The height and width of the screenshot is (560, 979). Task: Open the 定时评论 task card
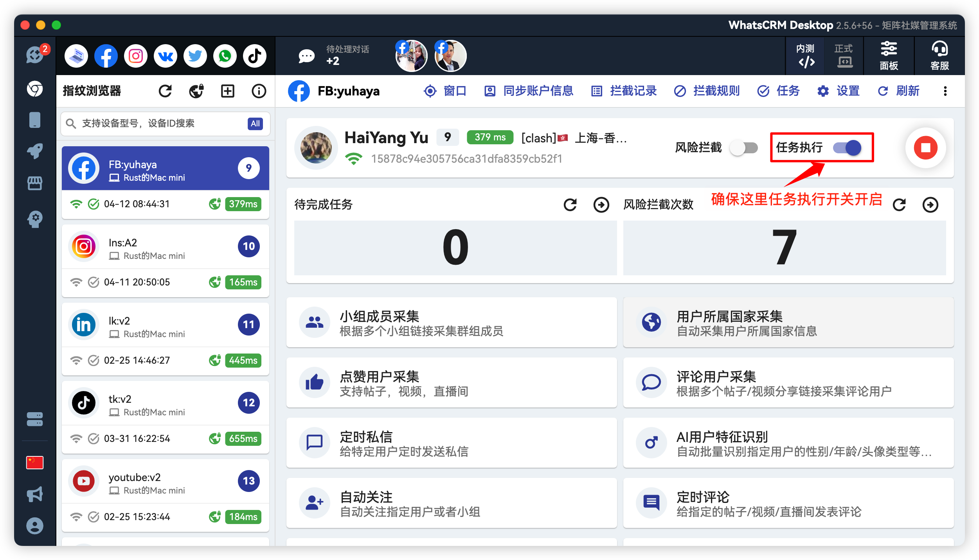(788, 503)
